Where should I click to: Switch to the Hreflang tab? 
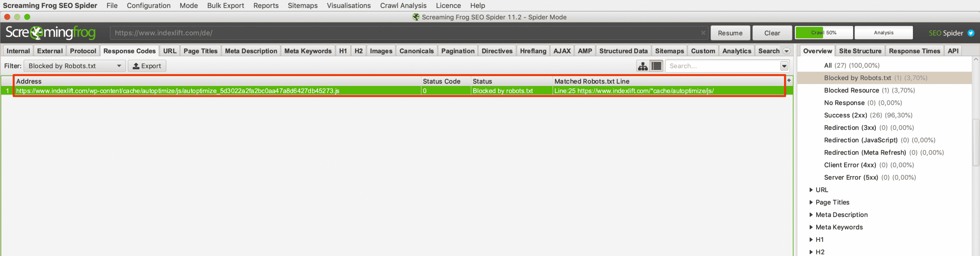pyautogui.click(x=533, y=51)
